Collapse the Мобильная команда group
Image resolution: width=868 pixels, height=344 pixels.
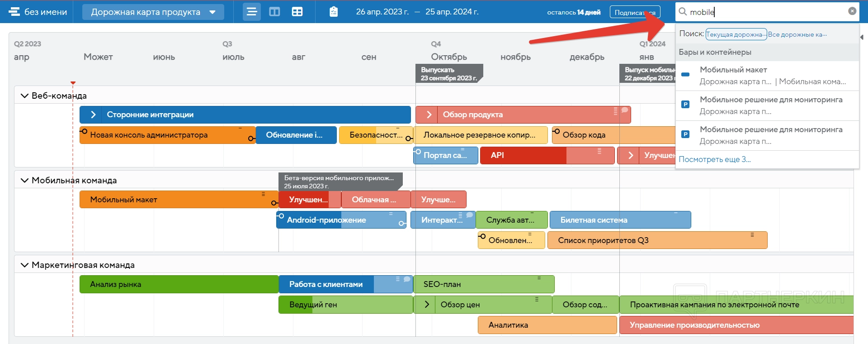(24, 180)
